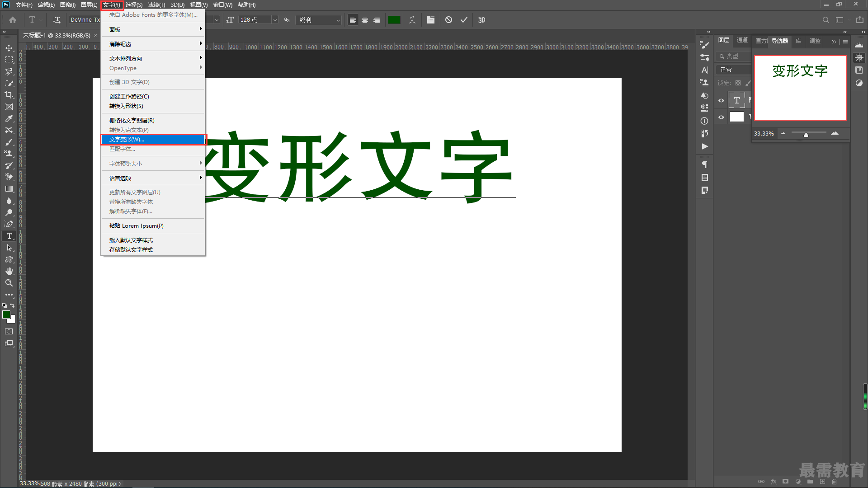Click the 3D text update button
868x488 pixels.
(482, 20)
